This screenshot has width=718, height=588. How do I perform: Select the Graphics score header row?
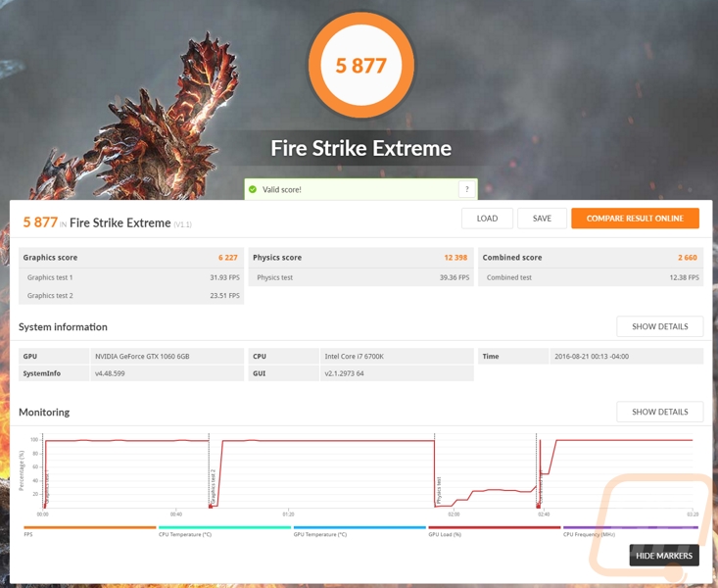pyautogui.click(x=131, y=258)
